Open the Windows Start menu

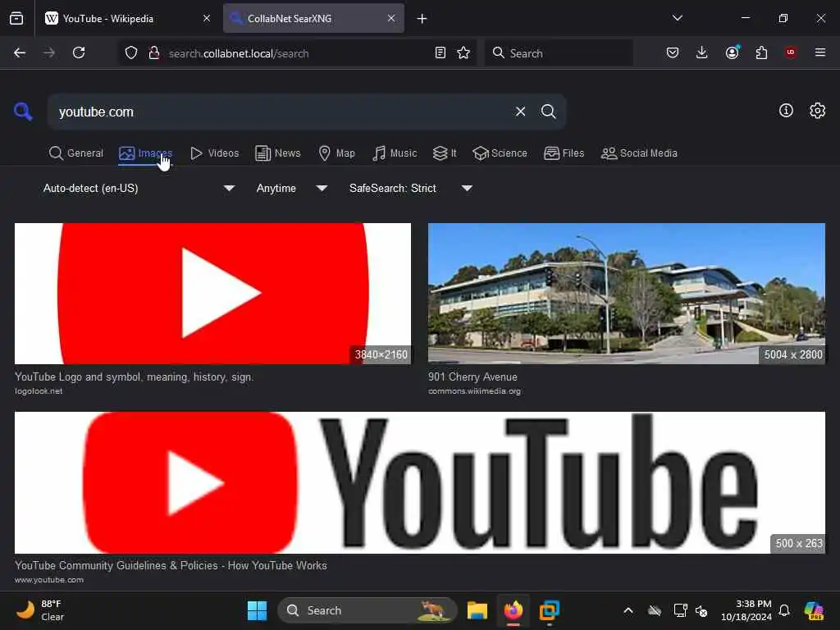pyautogui.click(x=257, y=610)
